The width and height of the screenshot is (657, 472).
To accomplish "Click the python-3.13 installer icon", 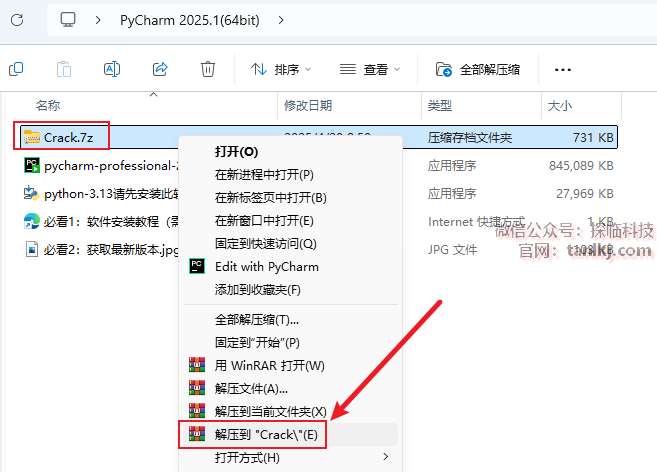I will point(32,194).
